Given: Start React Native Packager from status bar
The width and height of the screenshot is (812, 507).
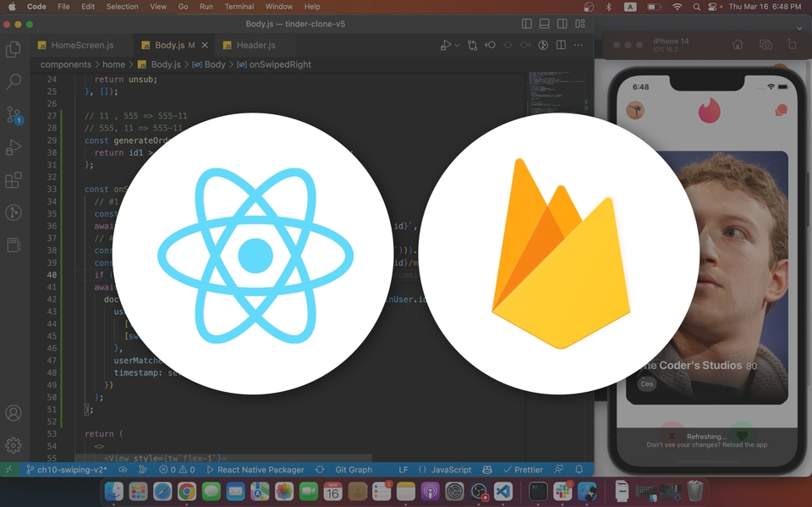Looking at the screenshot, I should (255, 470).
